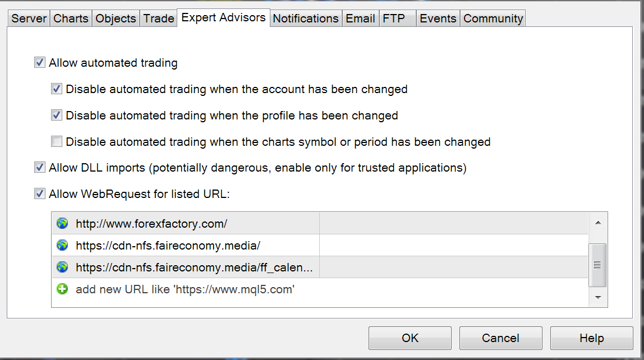Screen dimensions: 644x360
Task: Open the Charts tab
Action: pyautogui.click(x=71, y=19)
